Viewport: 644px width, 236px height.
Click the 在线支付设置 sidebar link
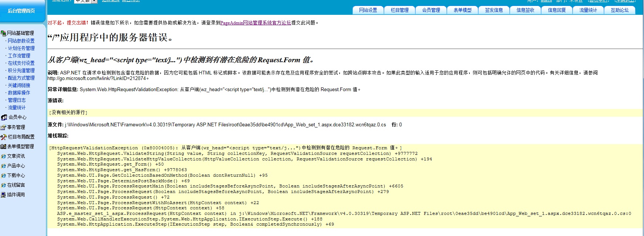(x=21, y=63)
